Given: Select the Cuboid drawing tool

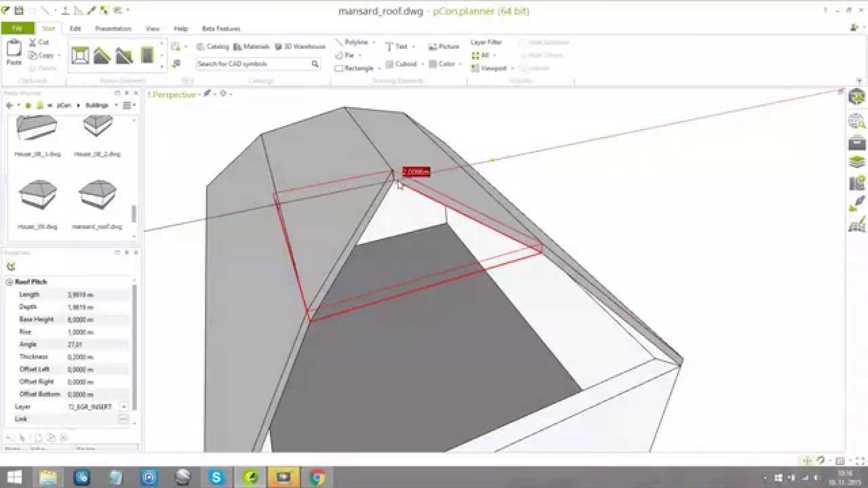Looking at the screenshot, I should pyautogui.click(x=401, y=64).
